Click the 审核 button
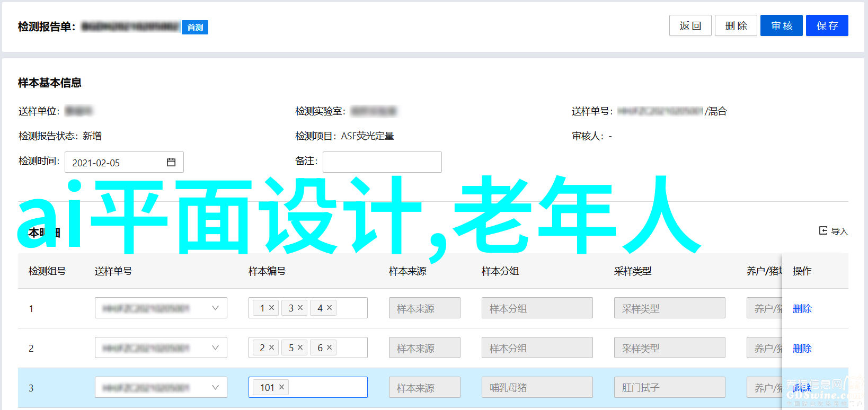This screenshot has height=410, width=868. pyautogui.click(x=781, y=25)
